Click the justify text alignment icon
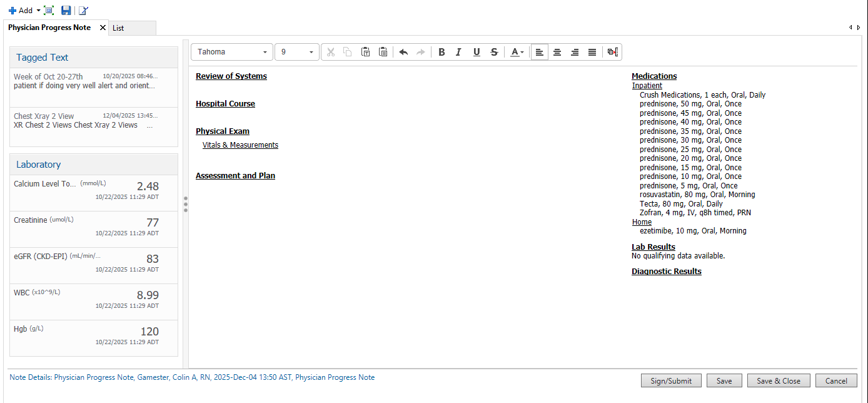Viewport: 868px width, 403px height. 592,52
